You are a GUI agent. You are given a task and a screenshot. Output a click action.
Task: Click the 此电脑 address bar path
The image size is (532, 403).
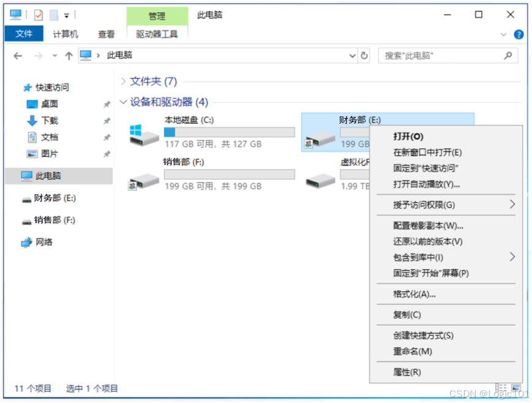[x=119, y=55]
